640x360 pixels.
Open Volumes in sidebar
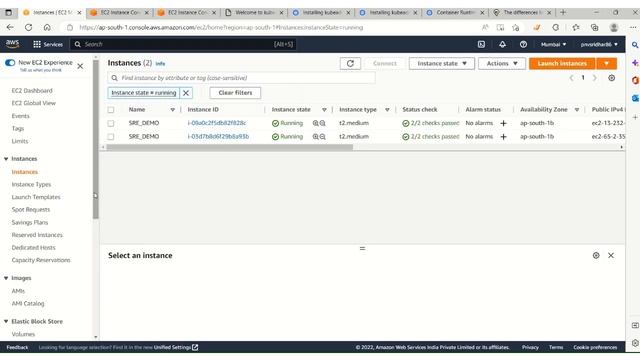click(x=23, y=334)
